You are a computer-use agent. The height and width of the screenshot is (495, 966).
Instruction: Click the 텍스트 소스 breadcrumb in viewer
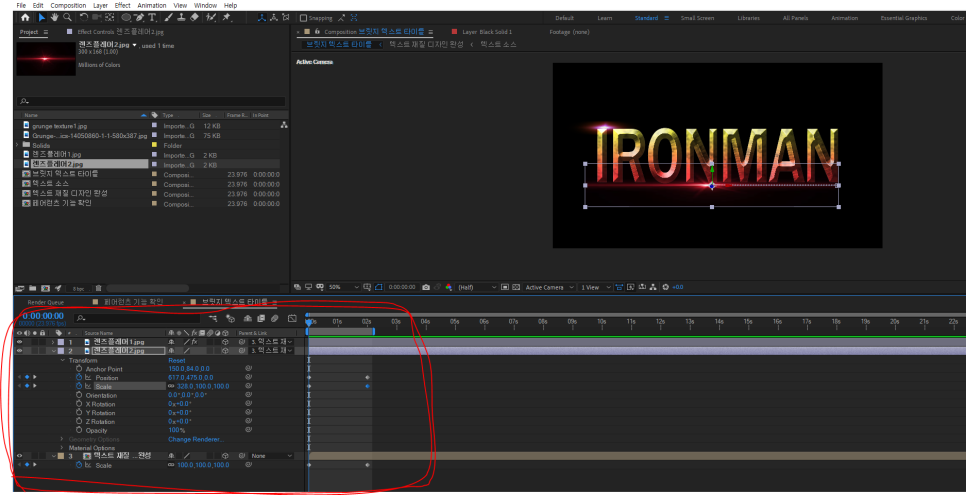coord(498,44)
